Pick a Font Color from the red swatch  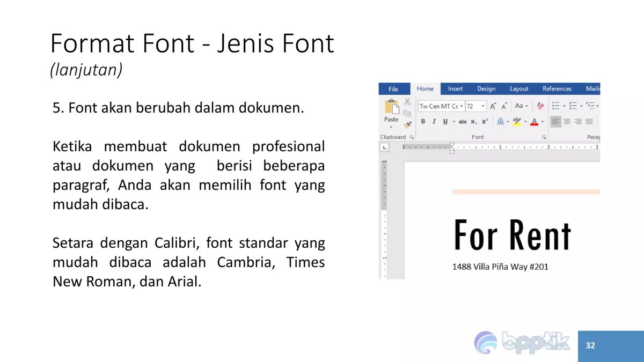pos(535,122)
